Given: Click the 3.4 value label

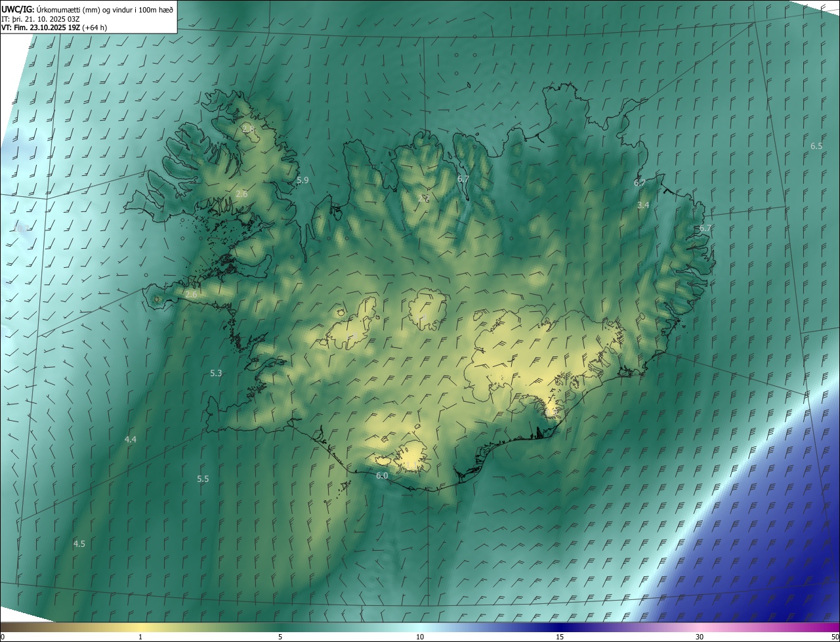Looking at the screenshot, I should (x=643, y=205).
